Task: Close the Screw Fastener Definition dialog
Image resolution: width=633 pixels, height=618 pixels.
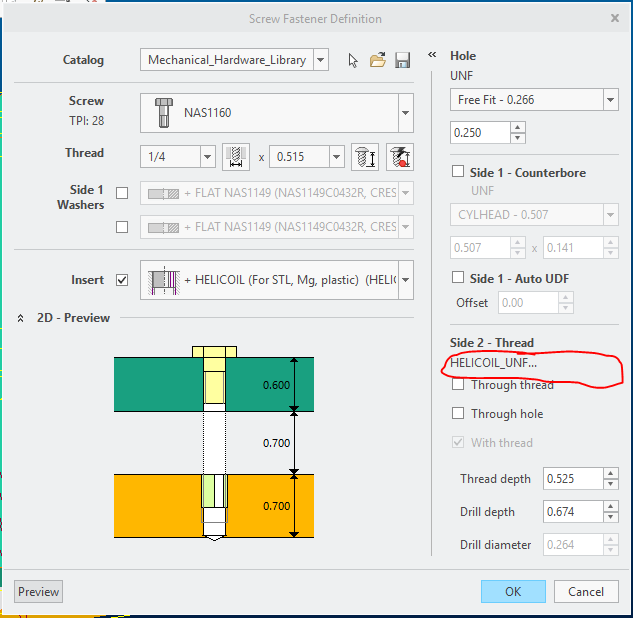Action: click(612, 19)
